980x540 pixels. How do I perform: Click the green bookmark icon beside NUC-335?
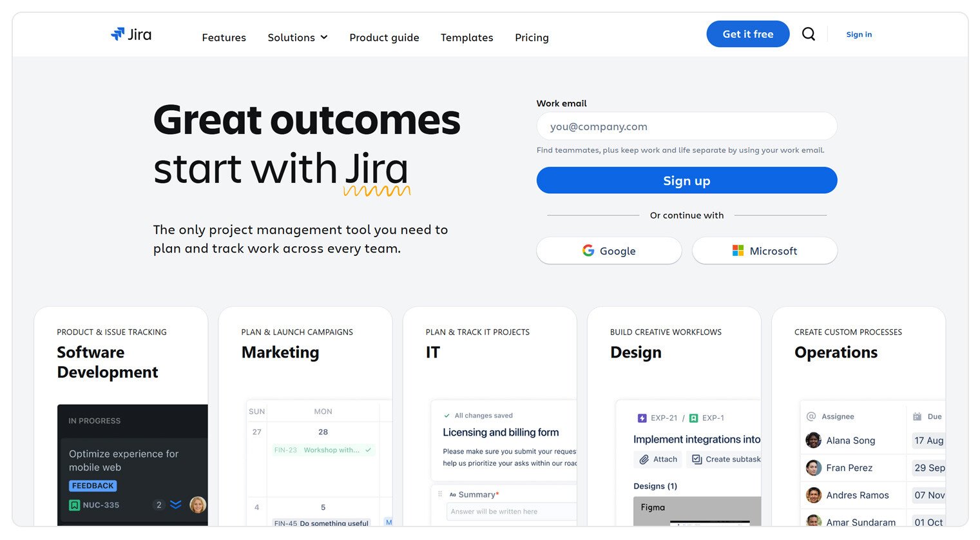point(75,505)
